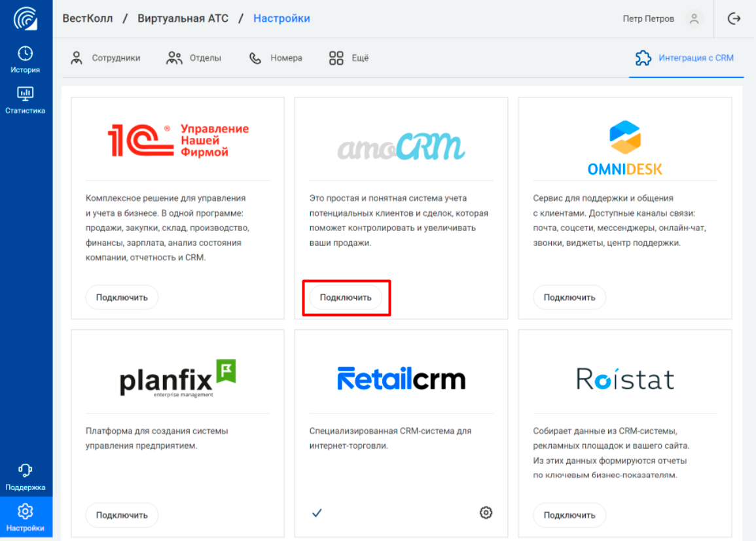The image size is (756, 541).
Task: Click the RetailCRM connected checkmark
Action: tap(317, 513)
